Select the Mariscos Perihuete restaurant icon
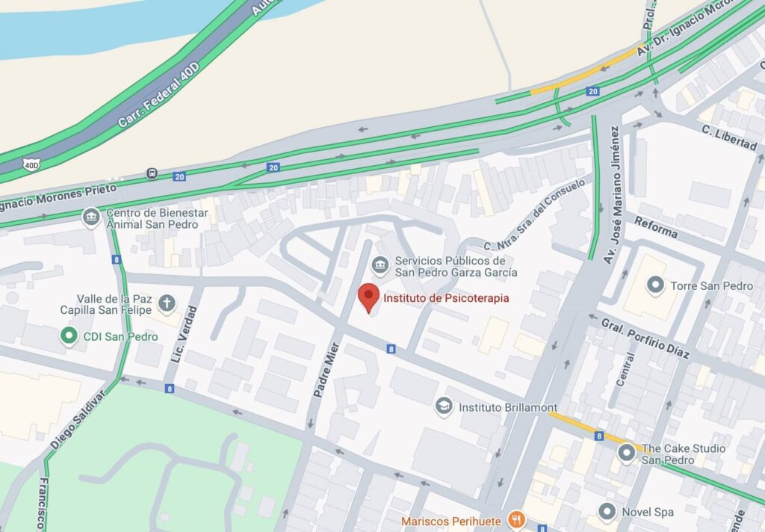 516,520
